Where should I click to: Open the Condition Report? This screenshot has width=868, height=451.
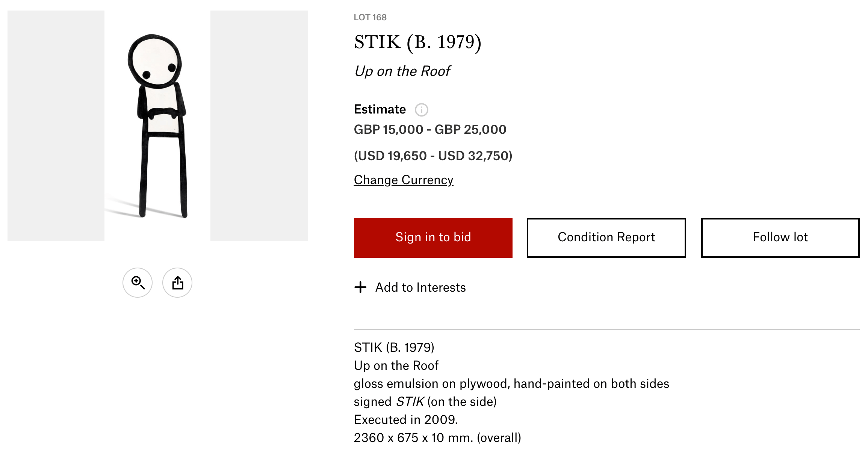pos(606,238)
